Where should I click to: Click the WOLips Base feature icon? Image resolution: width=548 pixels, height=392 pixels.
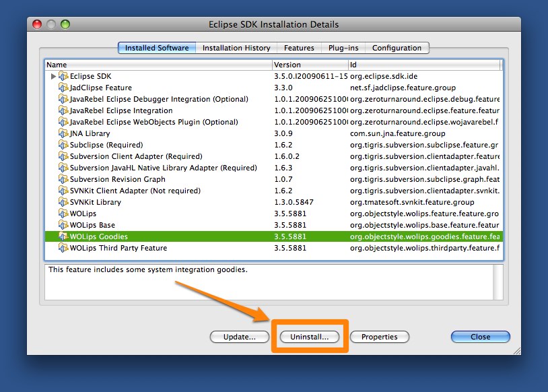(64, 225)
